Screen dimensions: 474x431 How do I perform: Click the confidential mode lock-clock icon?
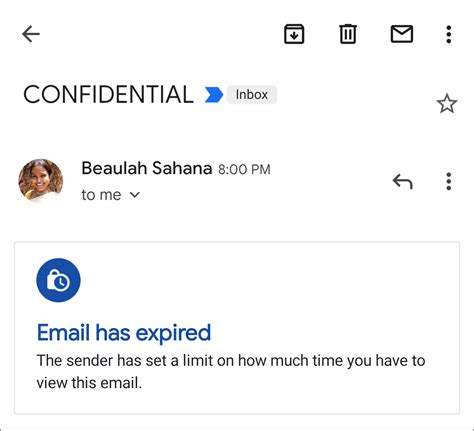click(x=58, y=280)
